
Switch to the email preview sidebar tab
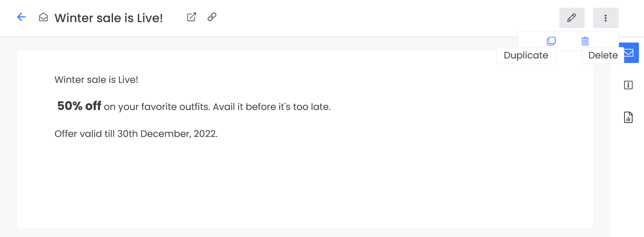[x=631, y=53]
